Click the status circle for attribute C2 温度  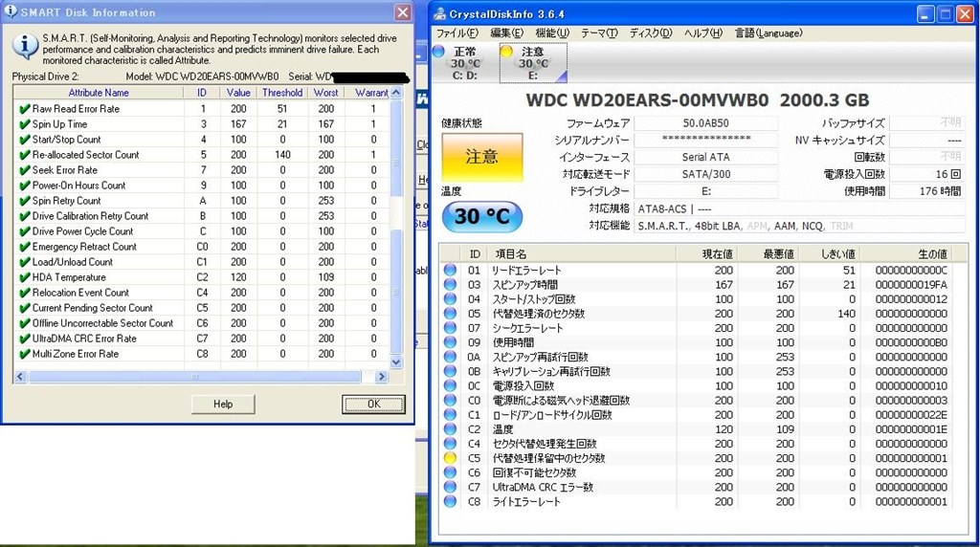tap(450, 429)
